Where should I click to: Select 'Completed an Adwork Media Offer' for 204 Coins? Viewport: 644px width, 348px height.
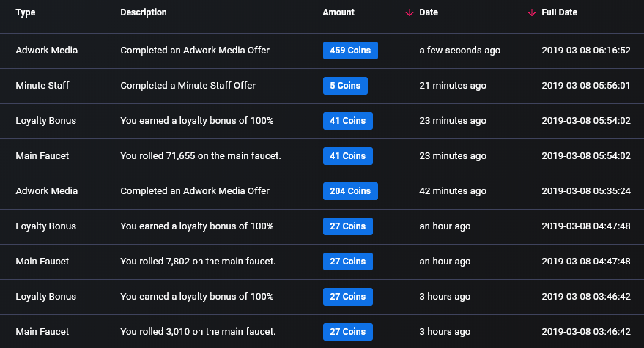click(x=195, y=191)
